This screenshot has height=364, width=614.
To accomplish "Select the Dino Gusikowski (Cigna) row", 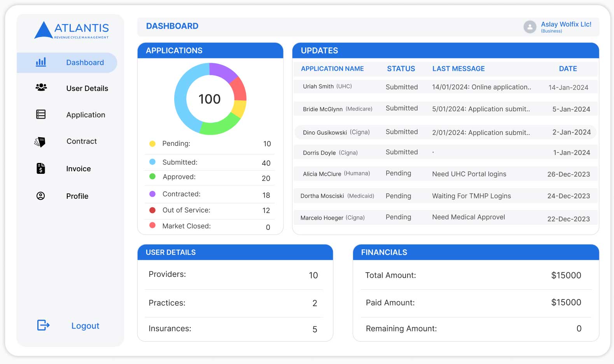I will tap(445, 132).
